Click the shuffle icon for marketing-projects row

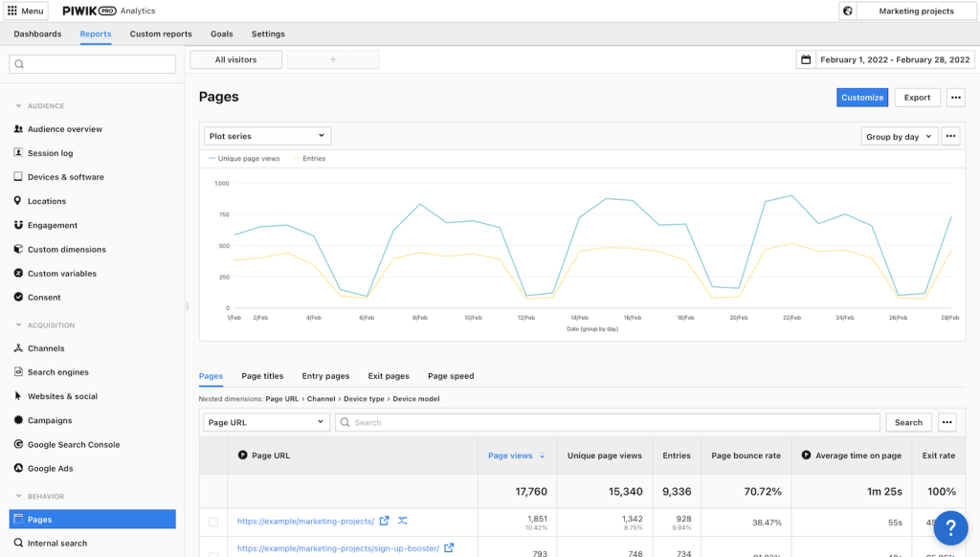pos(403,521)
